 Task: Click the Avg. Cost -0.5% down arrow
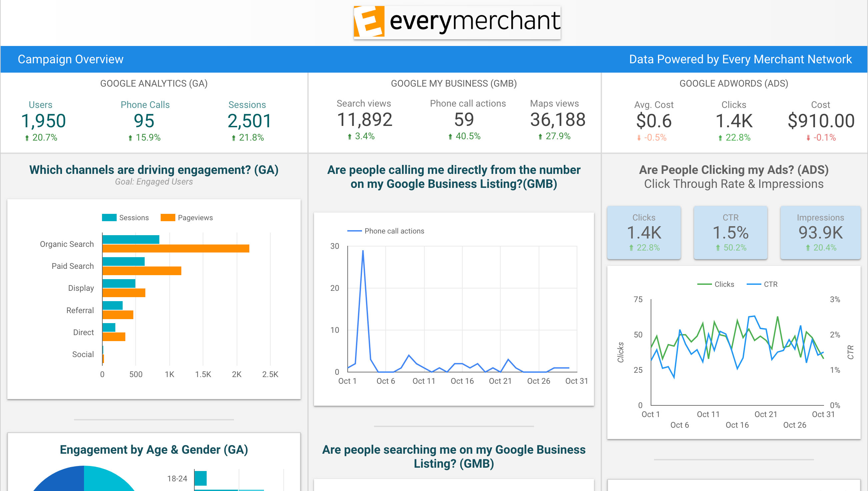639,138
